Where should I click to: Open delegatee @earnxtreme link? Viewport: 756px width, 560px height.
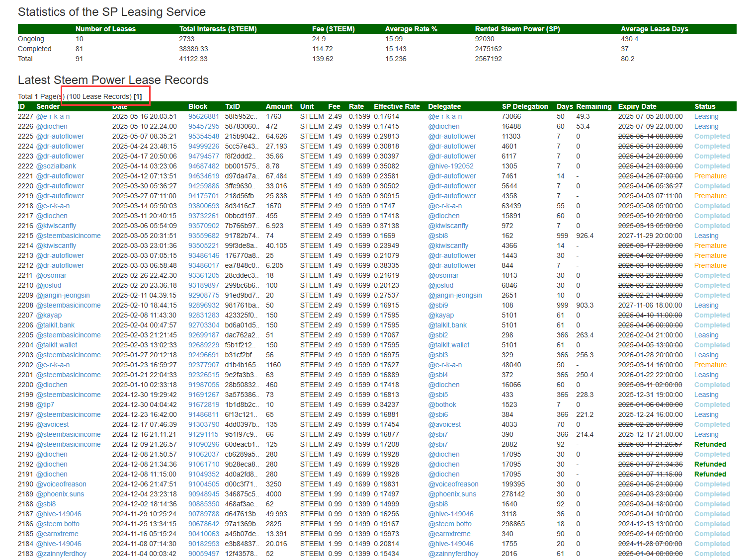(x=449, y=534)
